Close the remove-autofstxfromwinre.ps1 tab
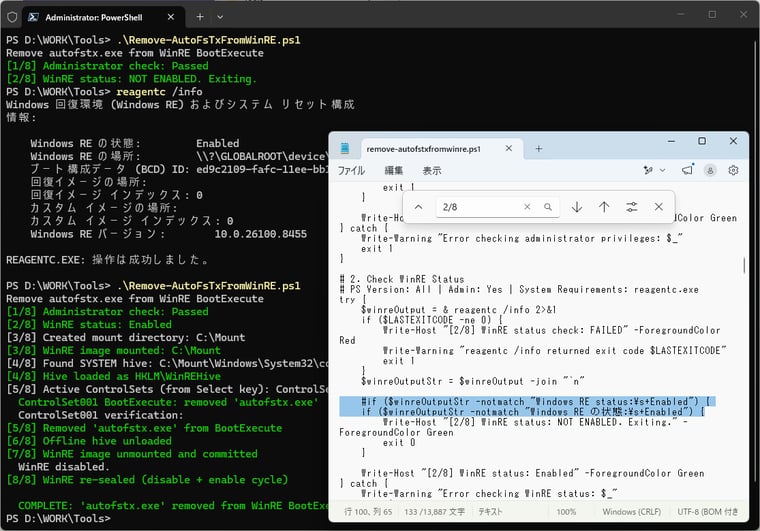760x531 pixels. click(509, 148)
